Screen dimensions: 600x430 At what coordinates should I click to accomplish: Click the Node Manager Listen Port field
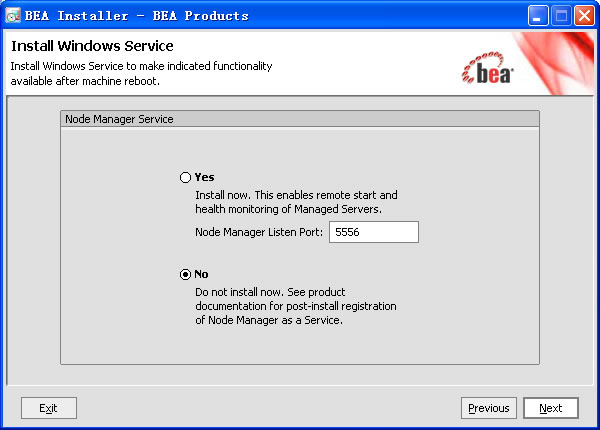coord(374,232)
